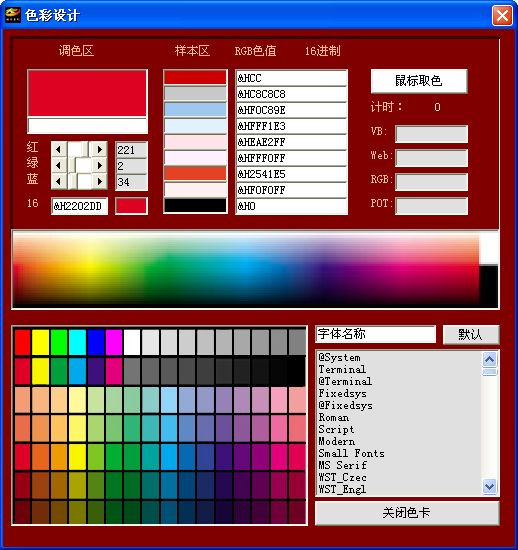Click the &HC8C8C8 hex value field
The image size is (518, 550).
(x=291, y=94)
